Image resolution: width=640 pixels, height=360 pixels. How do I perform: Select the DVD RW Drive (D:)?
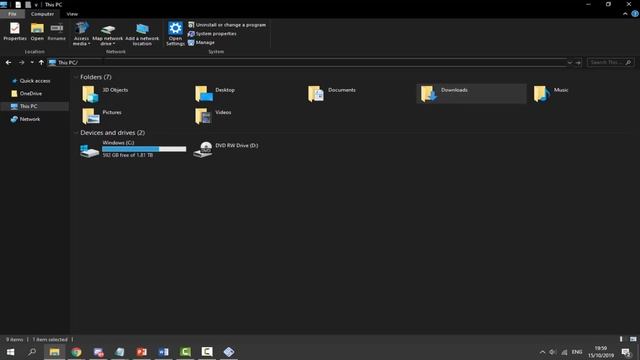pyautogui.click(x=226, y=149)
